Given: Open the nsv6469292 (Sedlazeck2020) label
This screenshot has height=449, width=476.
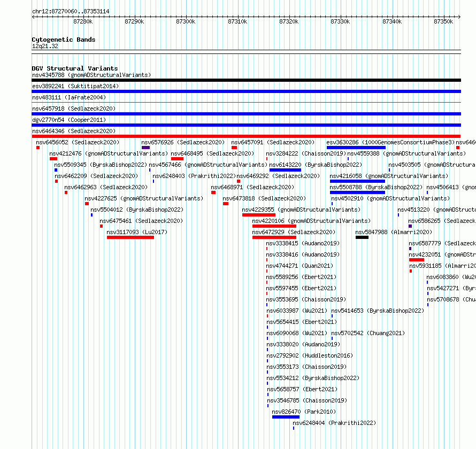Looking at the screenshot, I should click(x=278, y=176).
